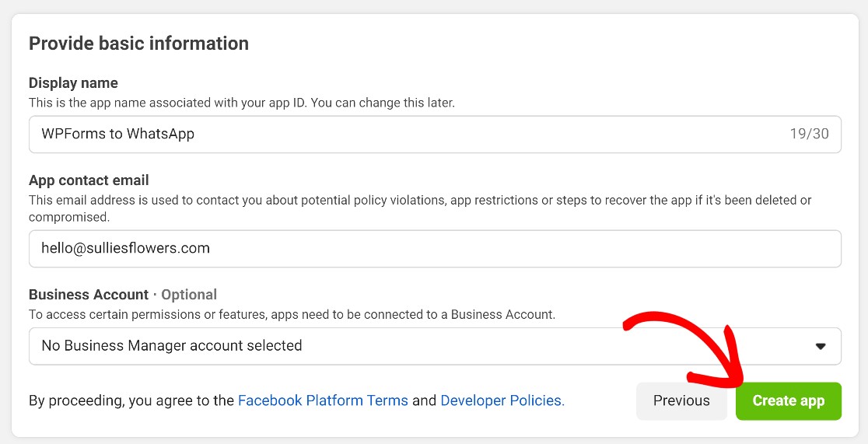Open the Developer Policies link
The height and width of the screenshot is (444, 868).
point(502,400)
